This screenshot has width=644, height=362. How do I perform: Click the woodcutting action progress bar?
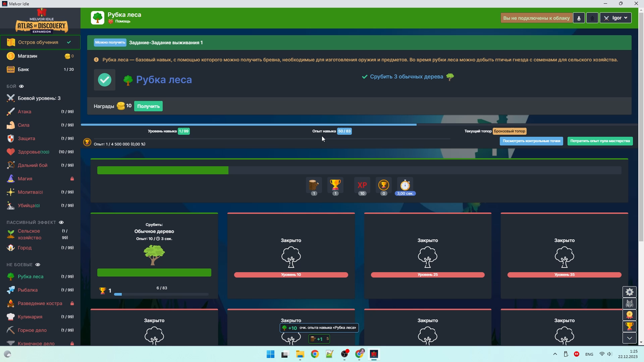pos(359,171)
